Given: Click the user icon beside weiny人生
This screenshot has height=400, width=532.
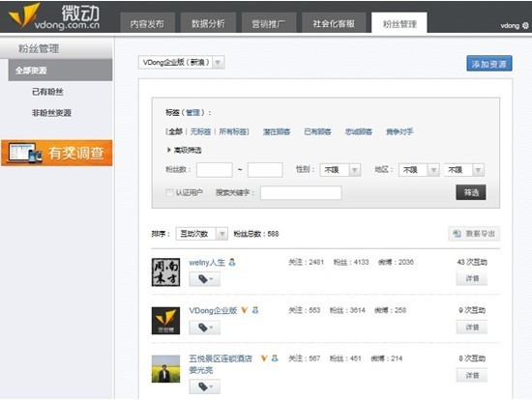Looking at the screenshot, I should click(x=232, y=262).
